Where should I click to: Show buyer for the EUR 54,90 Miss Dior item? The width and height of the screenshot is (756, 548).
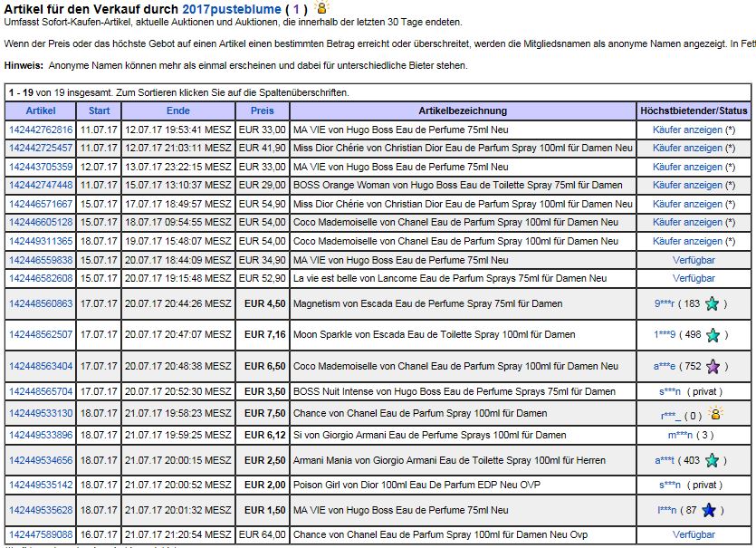687,204
